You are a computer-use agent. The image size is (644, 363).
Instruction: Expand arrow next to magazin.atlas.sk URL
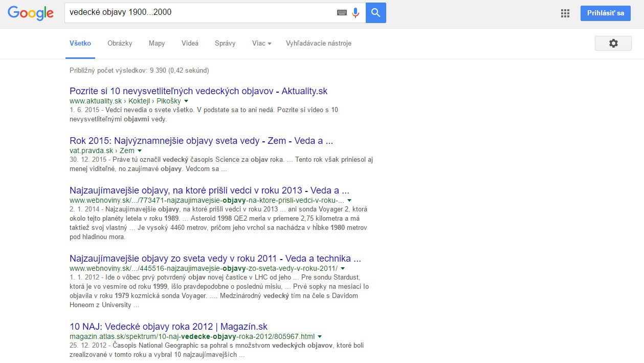(x=320, y=337)
